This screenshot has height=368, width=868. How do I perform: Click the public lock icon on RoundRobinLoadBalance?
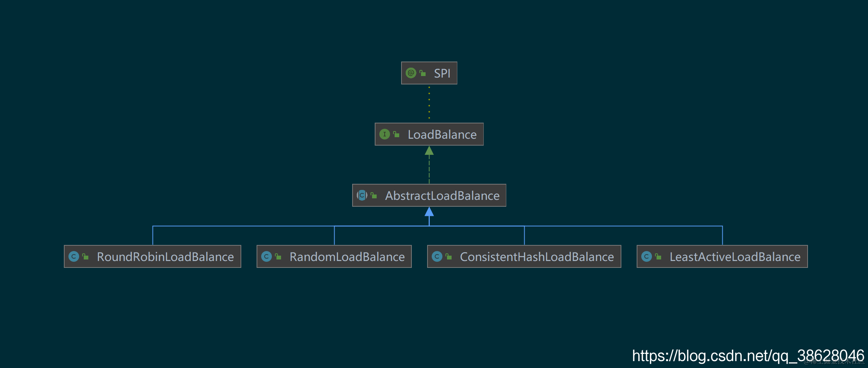tap(85, 256)
